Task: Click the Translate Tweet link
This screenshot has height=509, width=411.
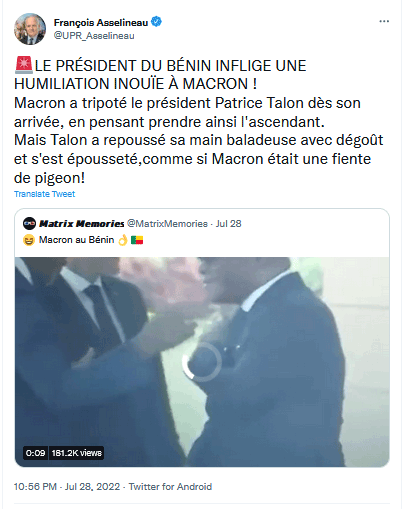Action: coord(44,194)
